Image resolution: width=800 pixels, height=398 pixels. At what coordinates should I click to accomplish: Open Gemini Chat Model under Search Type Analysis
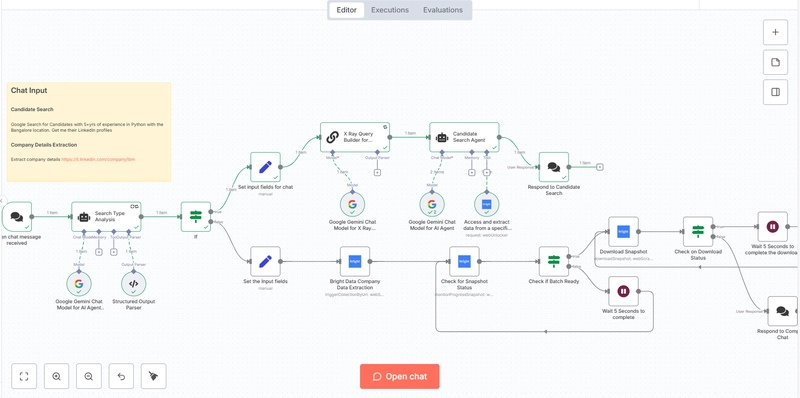[x=79, y=284]
